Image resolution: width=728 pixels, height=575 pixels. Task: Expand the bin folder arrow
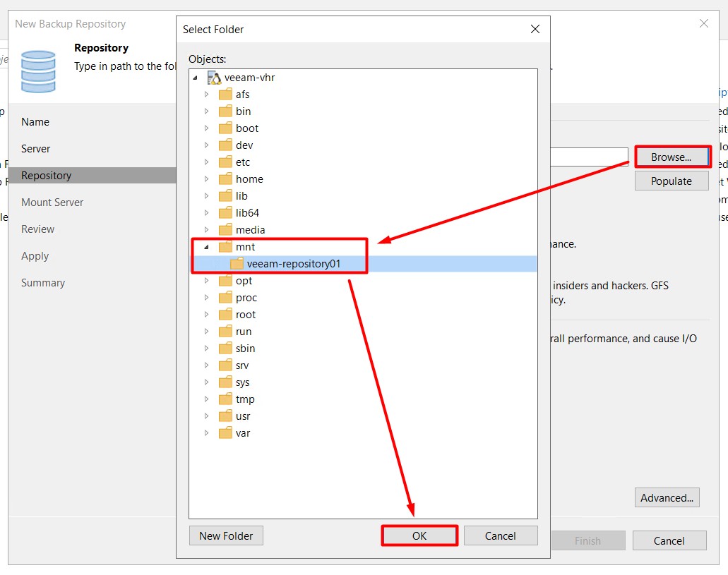(207, 111)
